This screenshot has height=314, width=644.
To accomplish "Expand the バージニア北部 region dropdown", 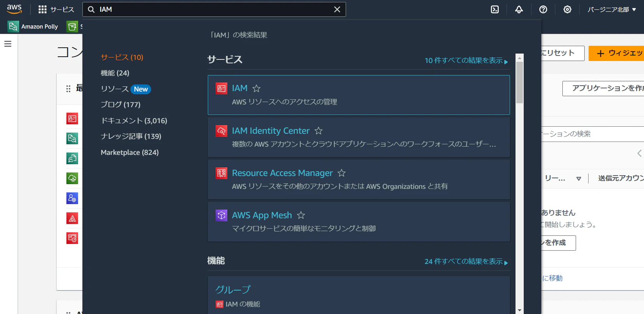I will 612,9.
